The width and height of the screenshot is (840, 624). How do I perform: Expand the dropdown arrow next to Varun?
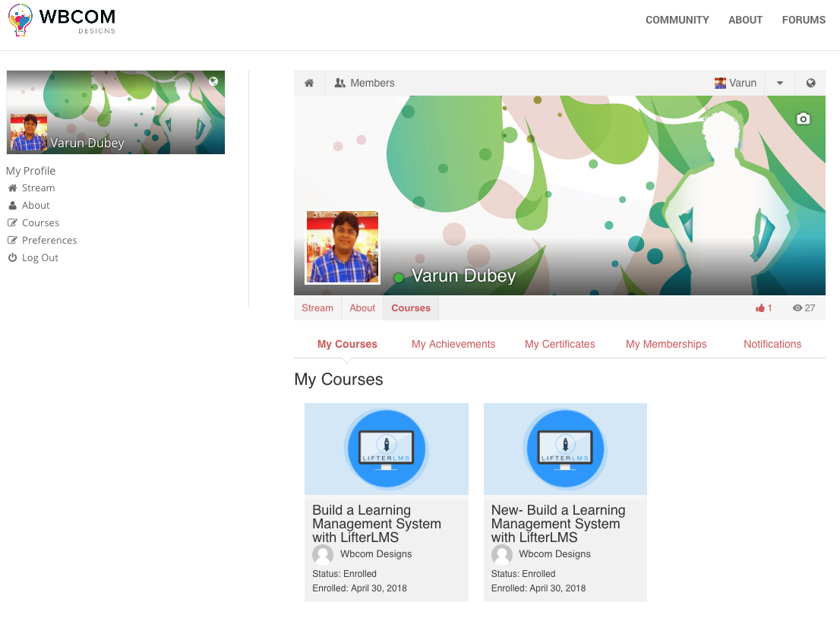(780, 83)
